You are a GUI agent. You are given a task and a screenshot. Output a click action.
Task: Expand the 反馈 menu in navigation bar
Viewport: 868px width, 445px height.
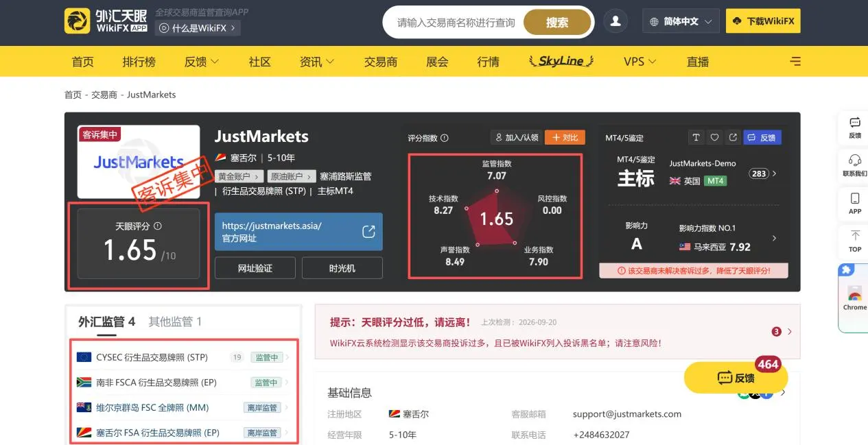click(x=201, y=62)
